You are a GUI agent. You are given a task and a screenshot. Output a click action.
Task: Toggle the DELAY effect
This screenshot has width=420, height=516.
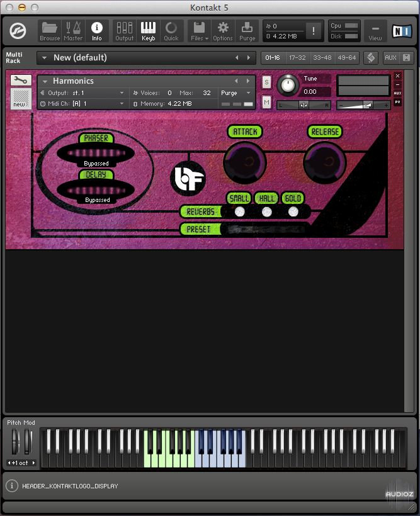96,175
